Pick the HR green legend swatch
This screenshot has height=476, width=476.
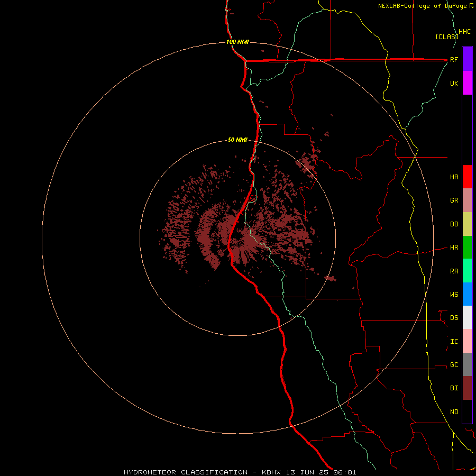point(467,248)
